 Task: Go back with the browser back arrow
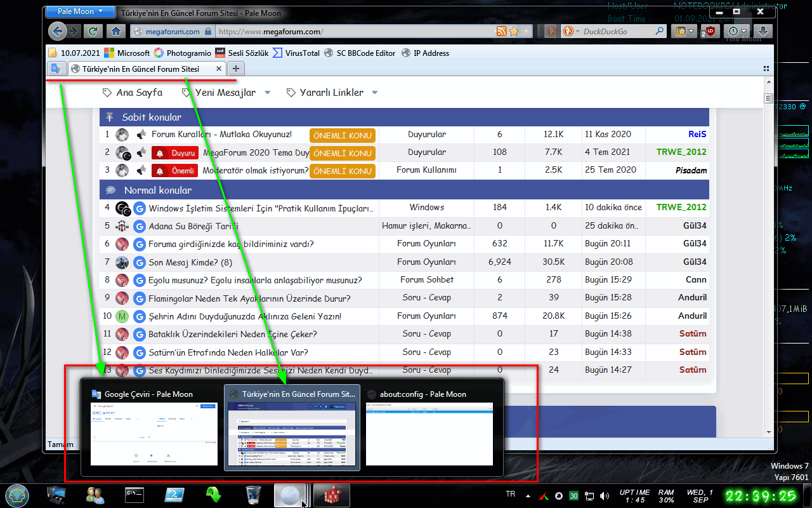pyautogui.click(x=58, y=31)
